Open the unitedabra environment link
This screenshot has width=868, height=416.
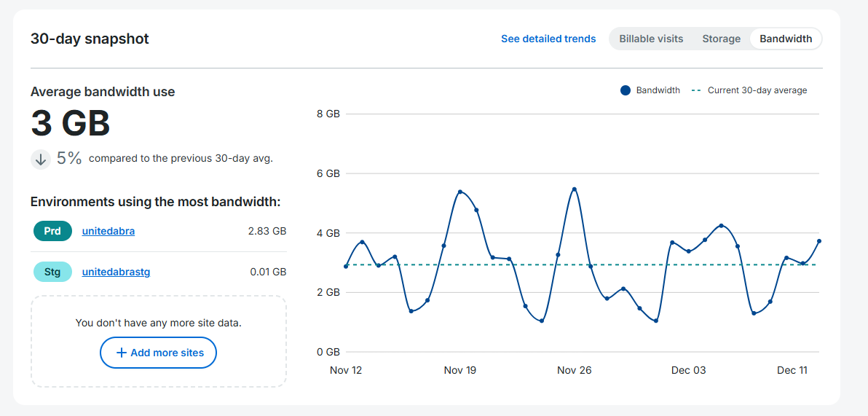(108, 232)
